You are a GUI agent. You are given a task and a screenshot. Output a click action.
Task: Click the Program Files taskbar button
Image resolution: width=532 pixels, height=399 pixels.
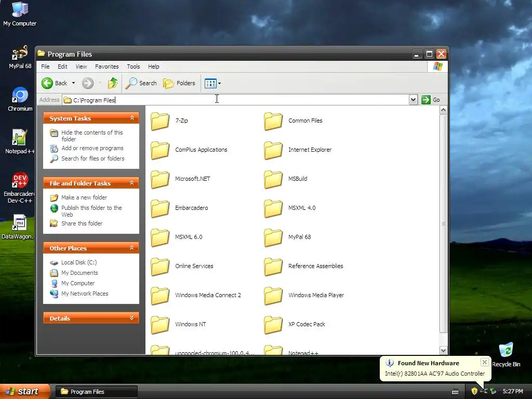[x=96, y=392]
